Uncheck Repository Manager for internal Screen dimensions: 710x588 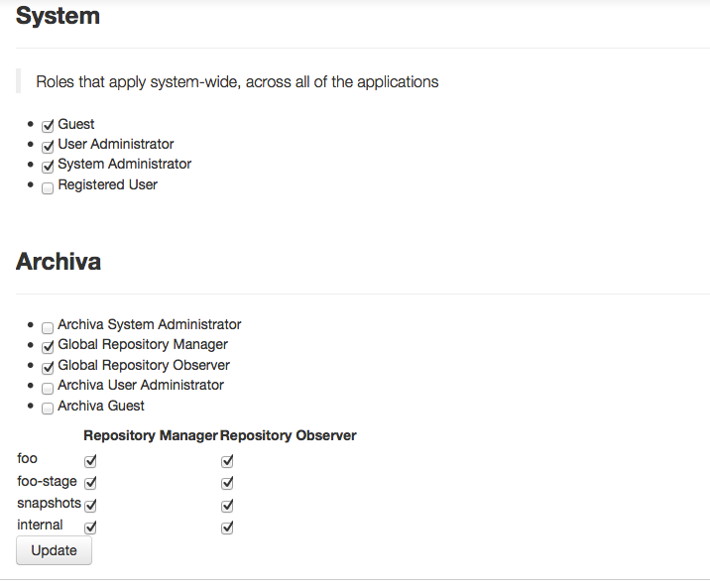tap(90, 527)
